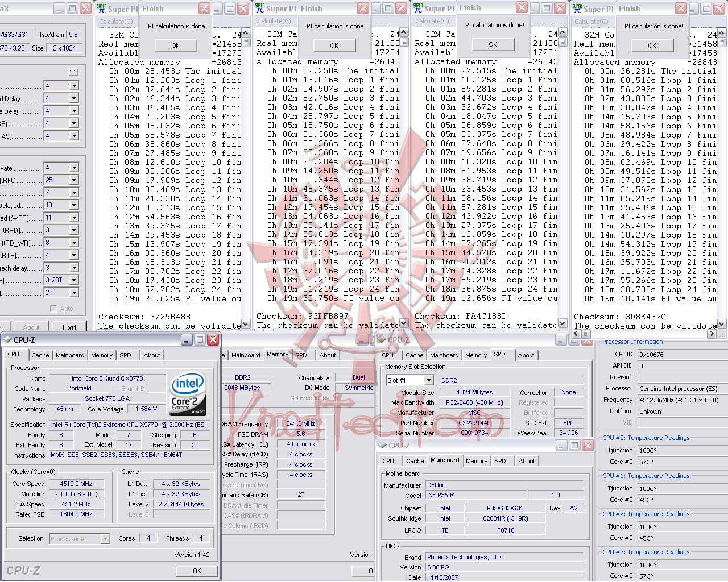Open the (tWTR) dropdown showing 11

(74, 218)
